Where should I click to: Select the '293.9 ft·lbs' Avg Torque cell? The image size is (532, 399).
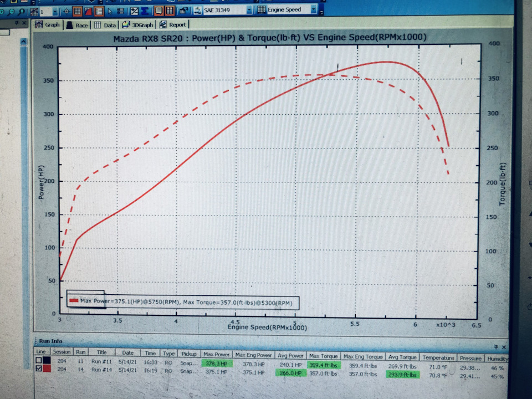[x=402, y=374]
